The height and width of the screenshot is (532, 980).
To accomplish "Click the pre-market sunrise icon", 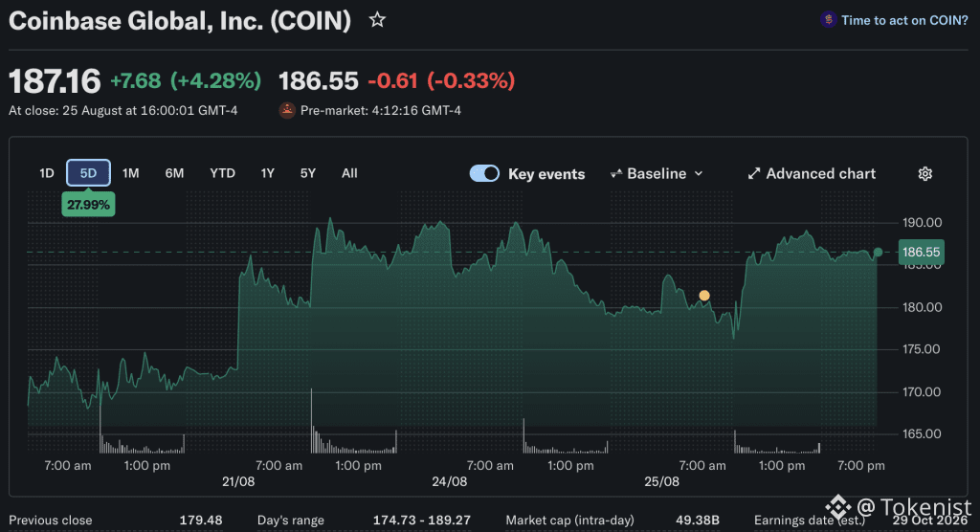I will 287,110.
